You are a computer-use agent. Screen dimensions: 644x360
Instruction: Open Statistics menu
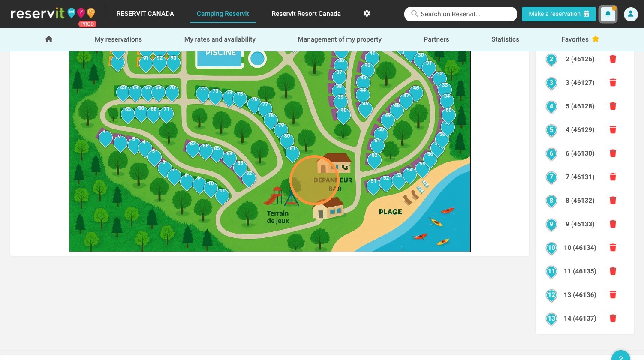505,39
